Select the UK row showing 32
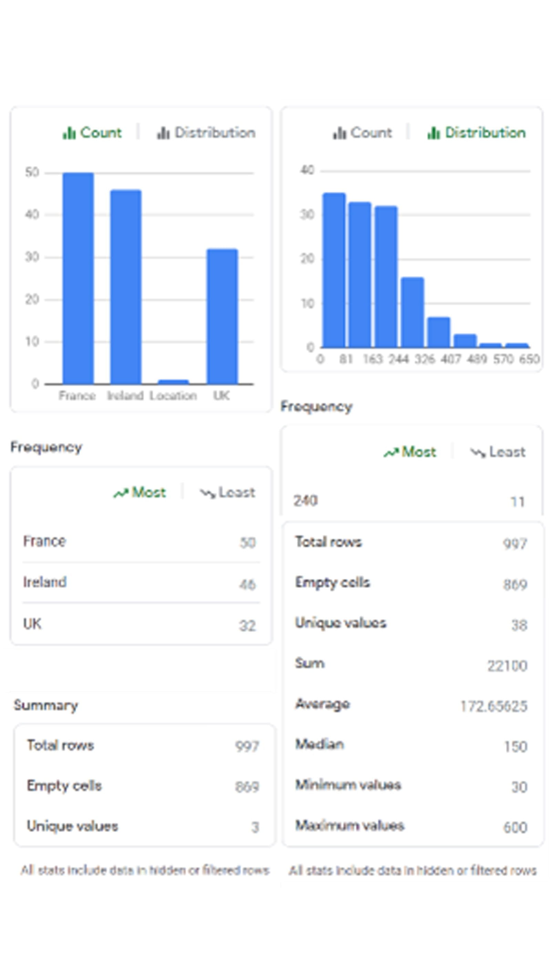 [x=139, y=625]
